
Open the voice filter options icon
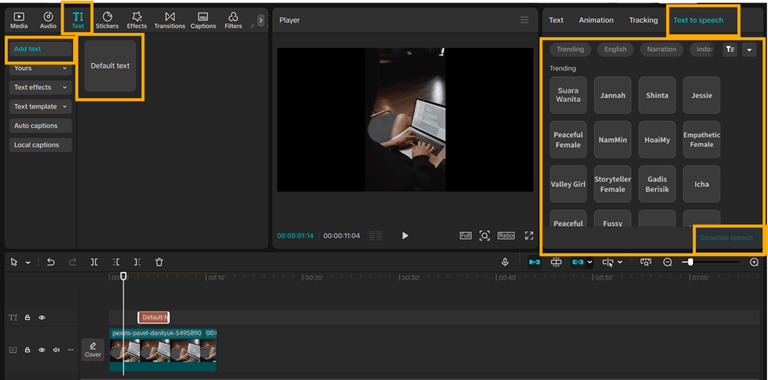tap(730, 49)
